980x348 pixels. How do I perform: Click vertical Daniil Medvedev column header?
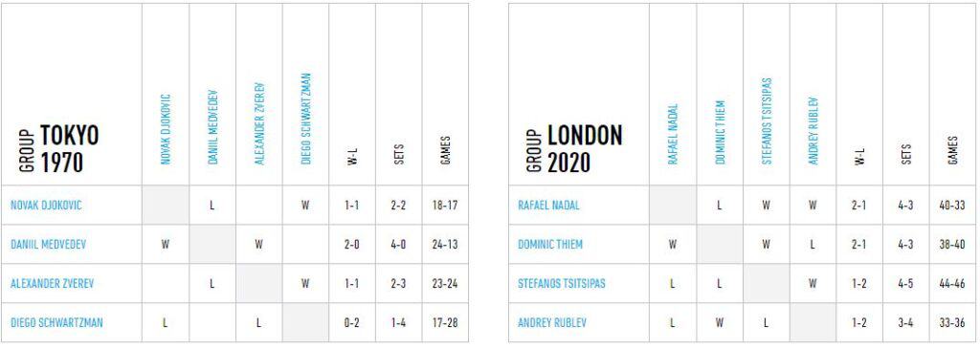click(x=212, y=127)
